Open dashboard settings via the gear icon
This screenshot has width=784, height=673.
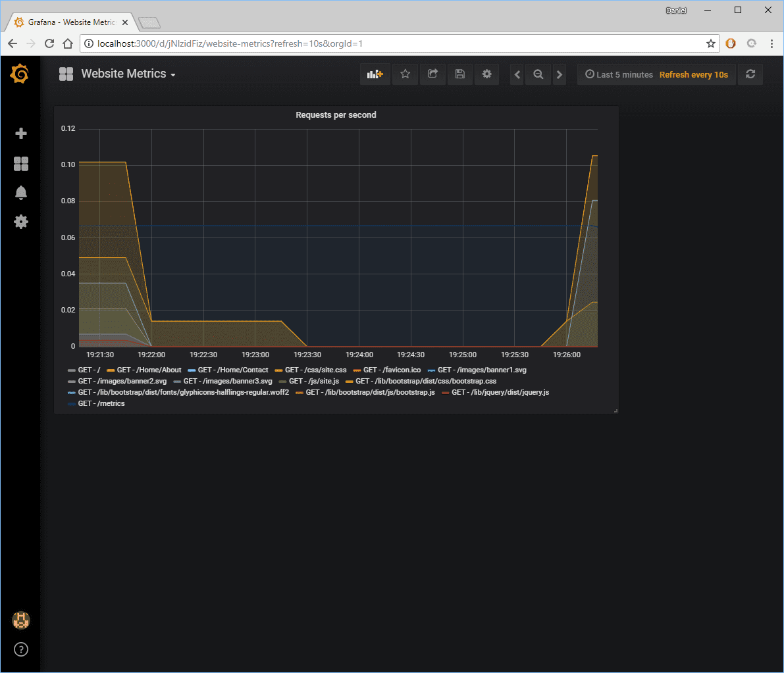point(486,74)
